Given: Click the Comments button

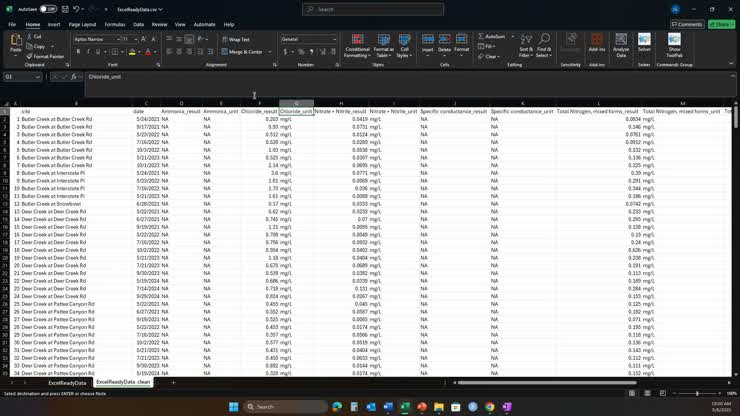Looking at the screenshot, I should point(687,24).
